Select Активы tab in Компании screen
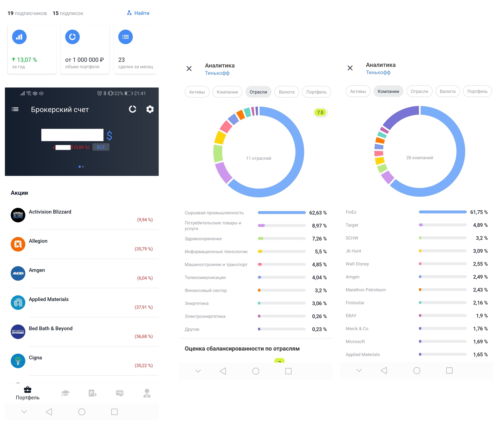504x437 pixels. 358,91
